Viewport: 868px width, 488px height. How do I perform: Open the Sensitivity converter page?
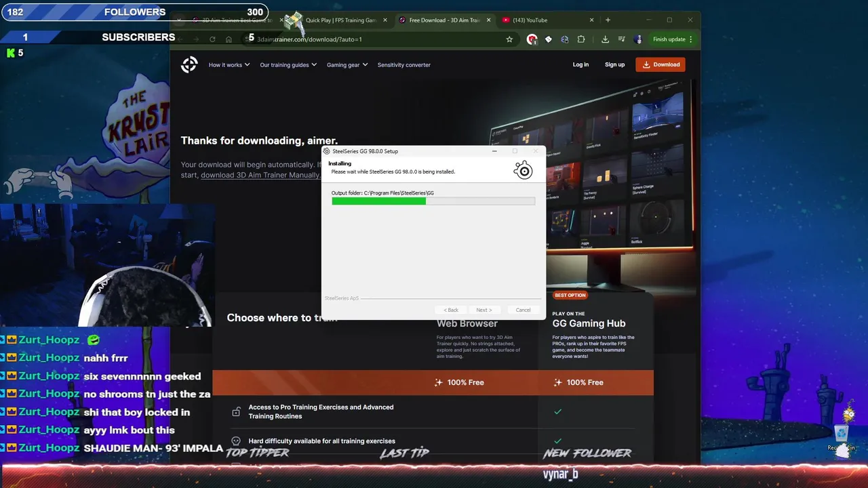[404, 65]
